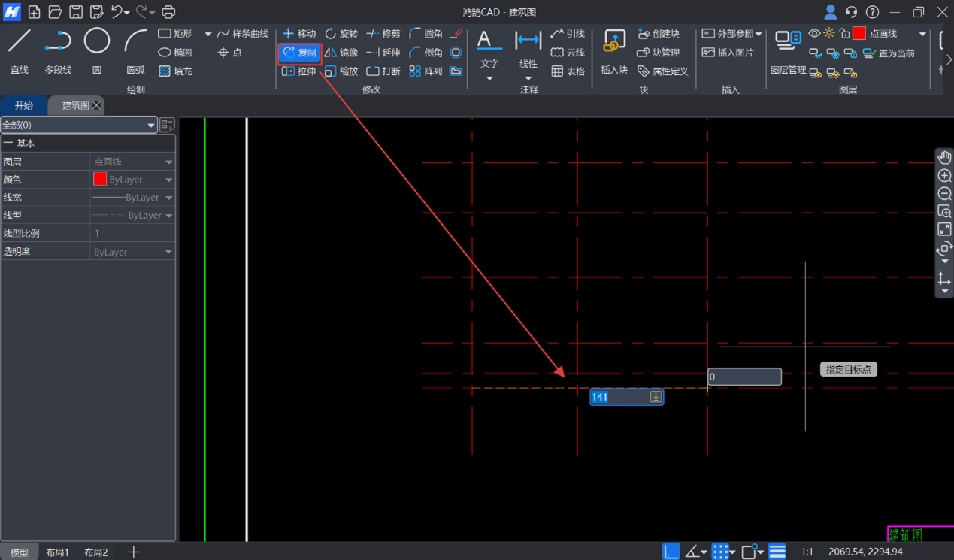
Task: Click the distance input field showing 141
Action: [x=619, y=397]
